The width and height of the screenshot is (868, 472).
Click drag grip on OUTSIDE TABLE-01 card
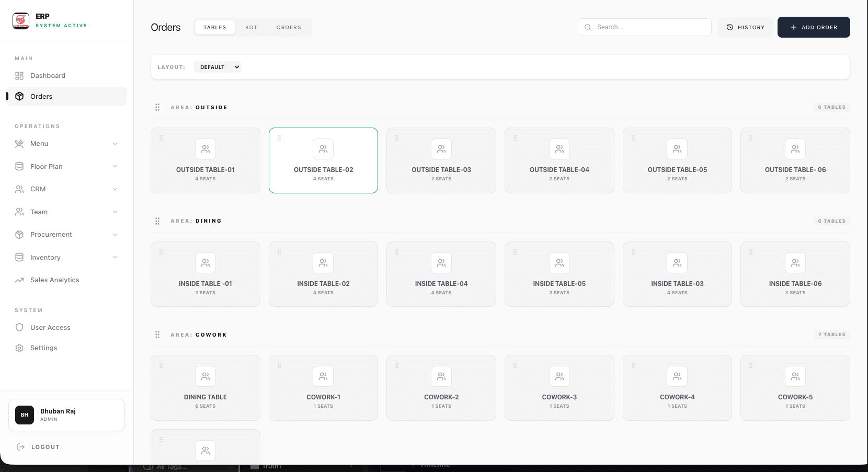point(161,138)
